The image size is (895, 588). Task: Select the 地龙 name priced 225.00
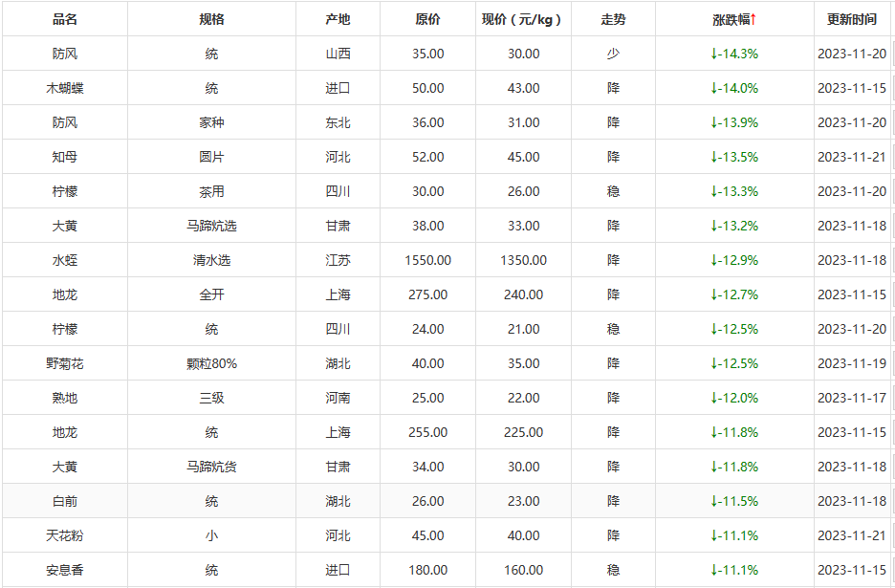tap(64, 432)
